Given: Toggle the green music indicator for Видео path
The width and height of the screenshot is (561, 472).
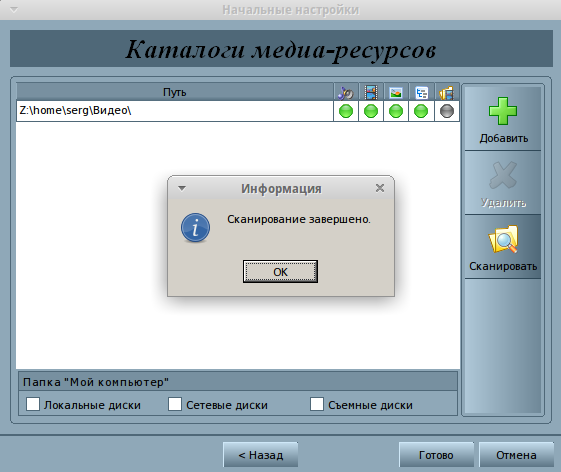Looking at the screenshot, I should tap(346, 111).
